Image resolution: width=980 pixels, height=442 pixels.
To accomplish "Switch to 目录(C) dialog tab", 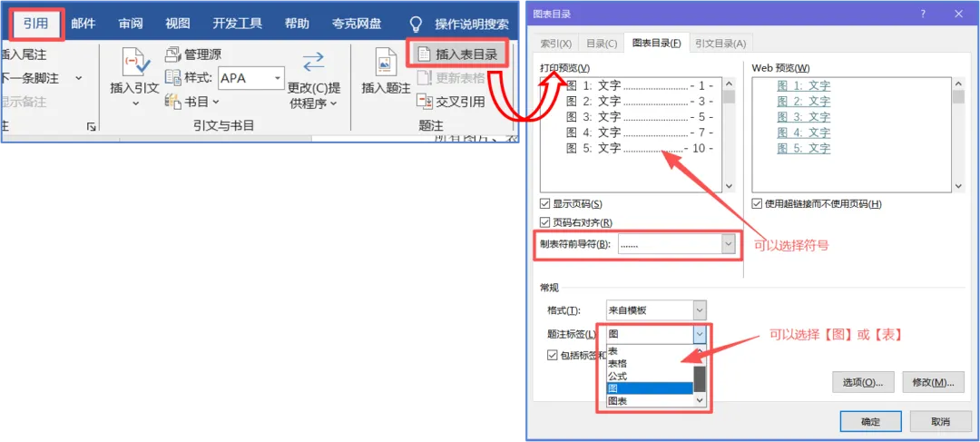I will [x=602, y=44].
